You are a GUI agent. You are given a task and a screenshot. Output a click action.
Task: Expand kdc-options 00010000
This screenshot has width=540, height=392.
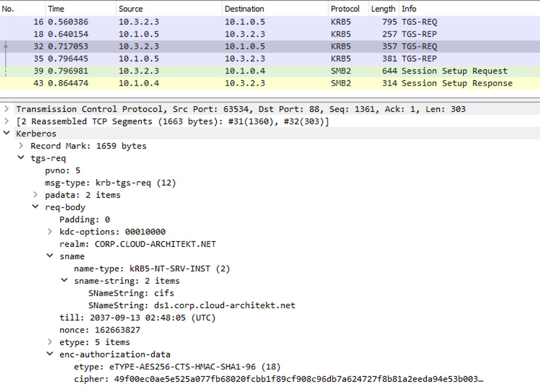point(50,232)
